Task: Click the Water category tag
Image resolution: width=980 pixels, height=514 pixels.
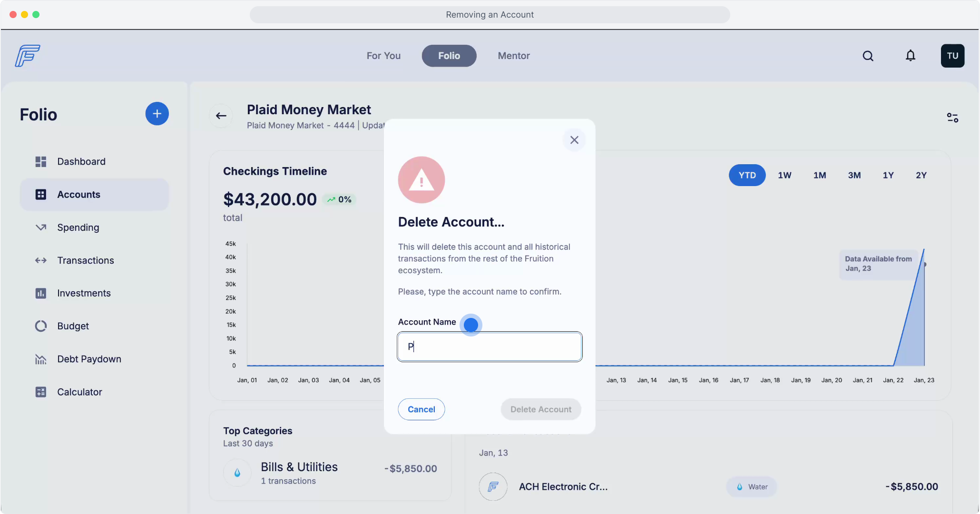Action: (752, 487)
